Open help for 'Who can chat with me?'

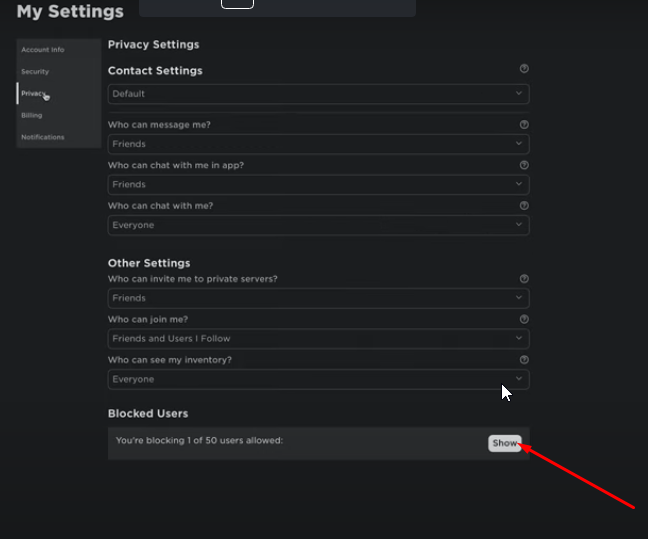[524, 205]
